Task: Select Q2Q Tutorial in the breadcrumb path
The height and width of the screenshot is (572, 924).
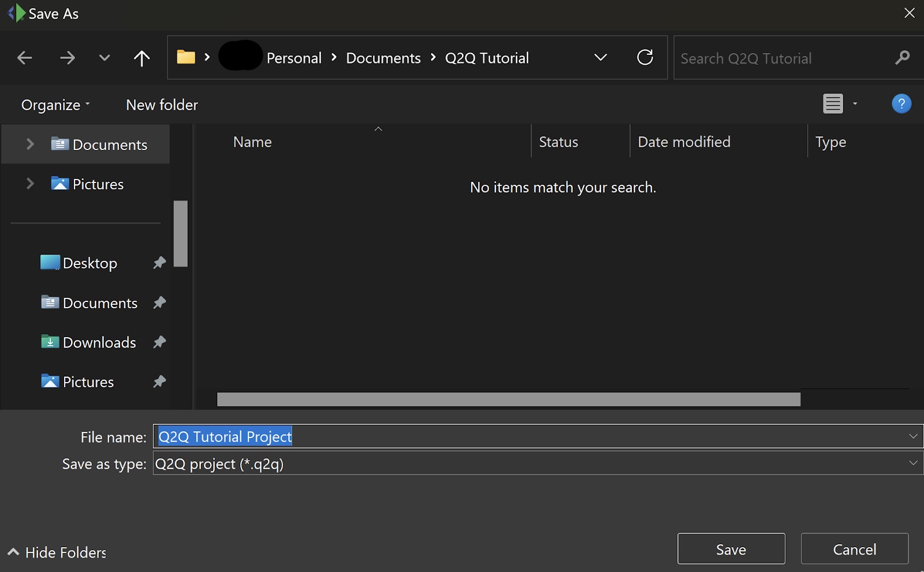Action: click(x=487, y=58)
